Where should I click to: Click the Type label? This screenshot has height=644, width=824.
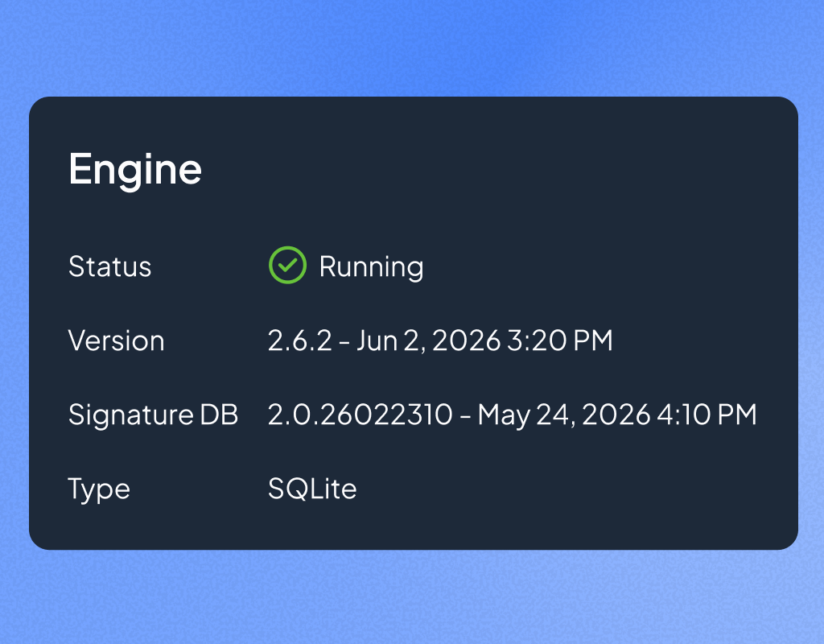pyautogui.click(x=99, y=489)
